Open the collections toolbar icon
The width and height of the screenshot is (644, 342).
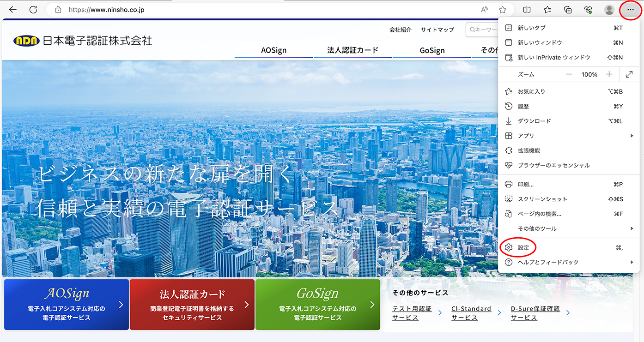coord(568,10)
